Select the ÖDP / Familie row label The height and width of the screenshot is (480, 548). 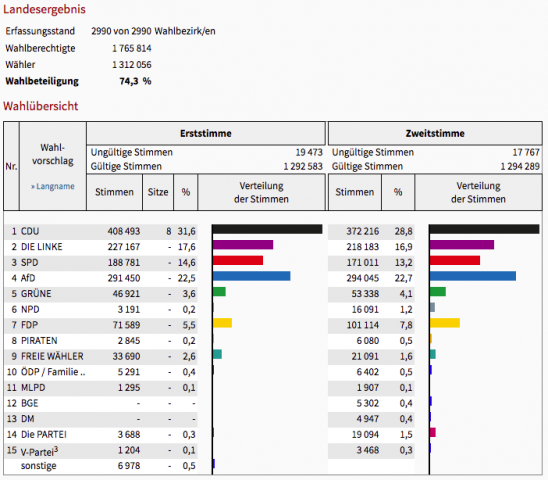(x=53, y=372)
